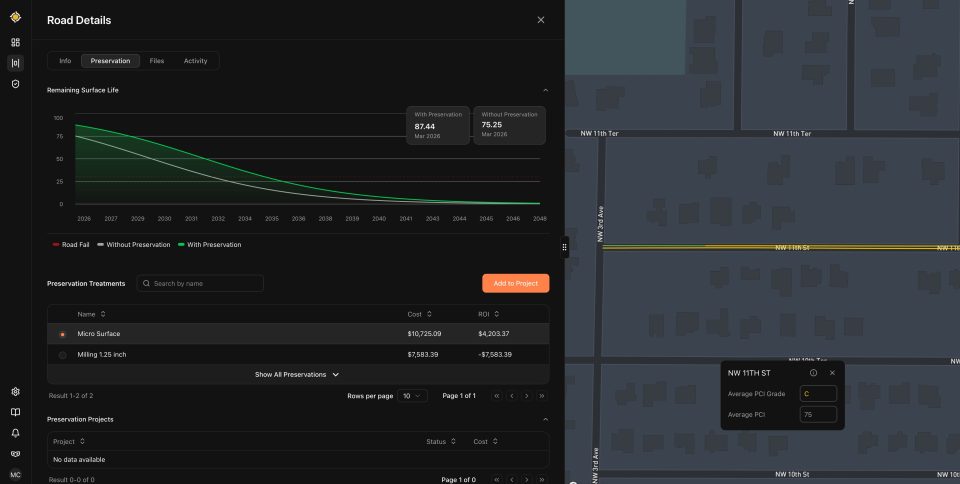Close the Road Details panel

(x=541, y=20)
